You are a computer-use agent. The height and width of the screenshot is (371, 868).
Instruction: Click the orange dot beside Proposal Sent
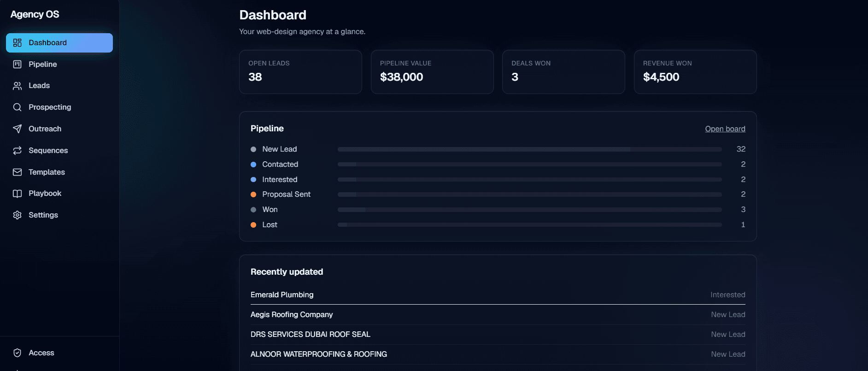pyautogui.click(x=253, y=194)
